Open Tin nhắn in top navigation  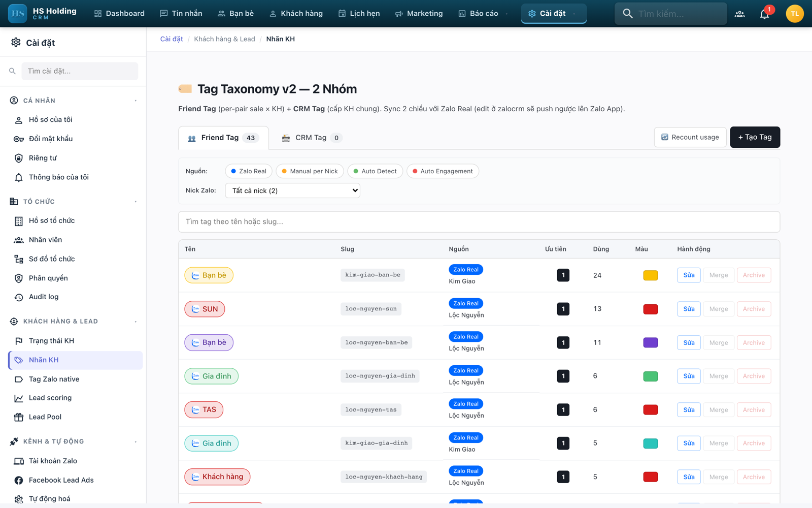[181, 14]
